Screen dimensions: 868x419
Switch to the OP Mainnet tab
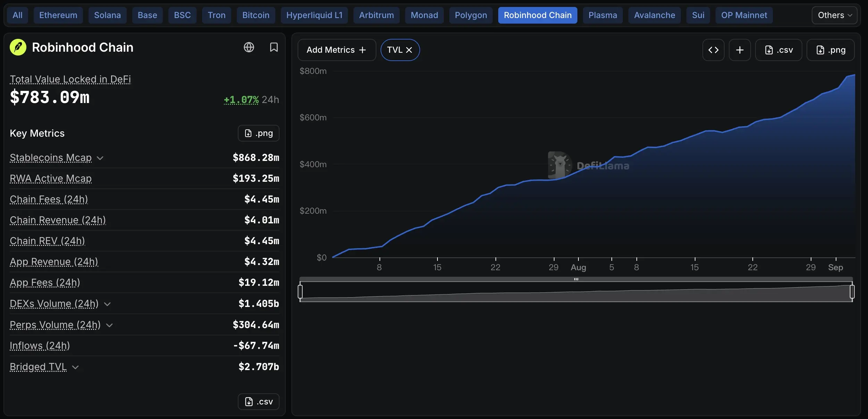[744, 15]
